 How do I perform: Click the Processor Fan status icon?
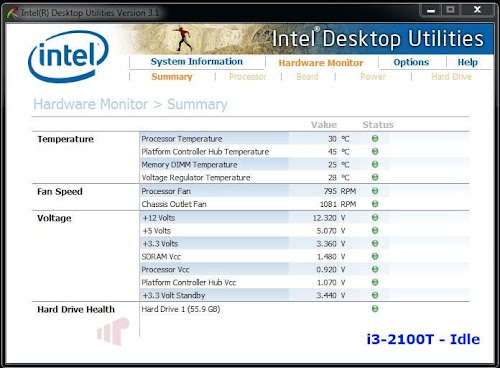[x=375, y=191]
